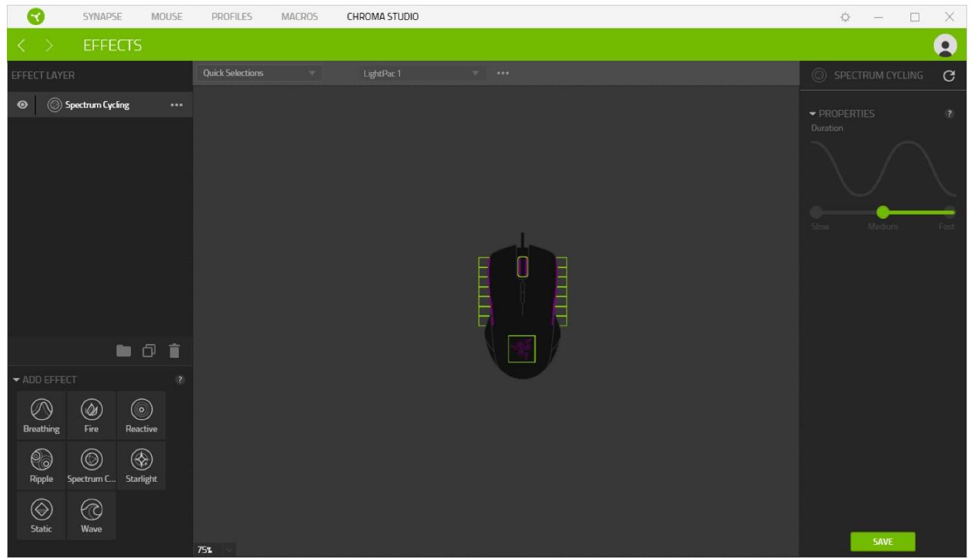This screenshot has height=560, width=972.
Task: Add the Fire effect
Action: (x=91, y=415)
